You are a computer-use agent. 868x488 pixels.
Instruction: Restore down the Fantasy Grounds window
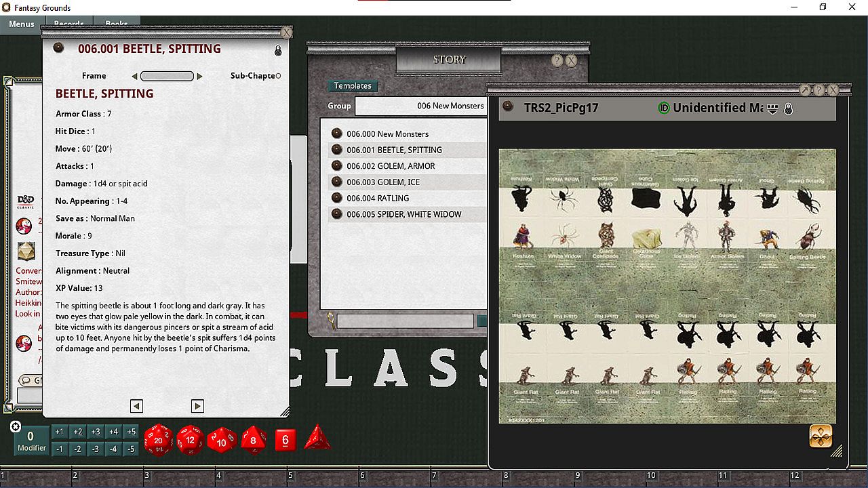[x=823, y=7]
